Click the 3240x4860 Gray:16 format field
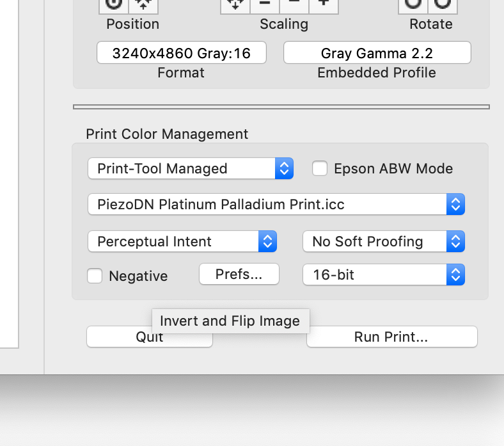 click(181, 53)
